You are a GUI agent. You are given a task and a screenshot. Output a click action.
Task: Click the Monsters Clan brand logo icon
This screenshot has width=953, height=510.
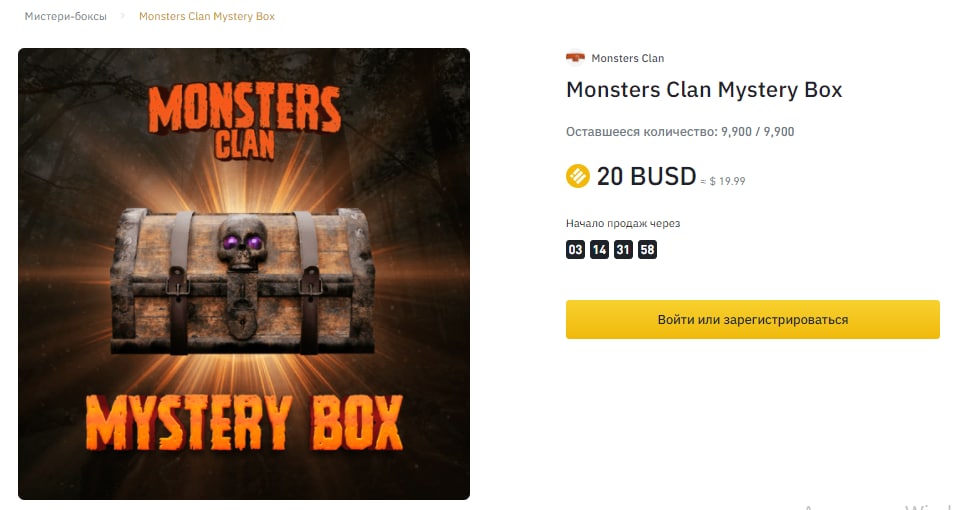coord(575,58)
